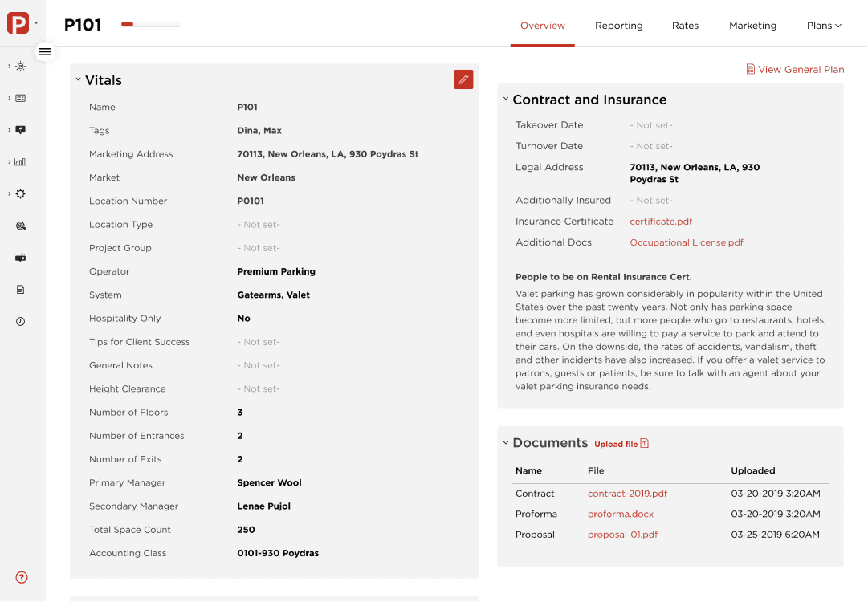Open the Marketing tab
This screenshot has height=602, width=868.
pos(752,26)
